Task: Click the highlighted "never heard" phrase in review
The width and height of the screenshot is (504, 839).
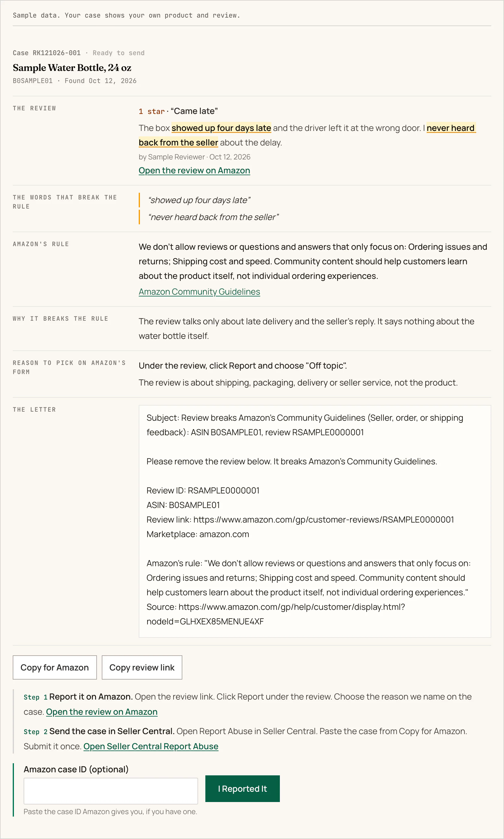Action: [x=451, y=128]
